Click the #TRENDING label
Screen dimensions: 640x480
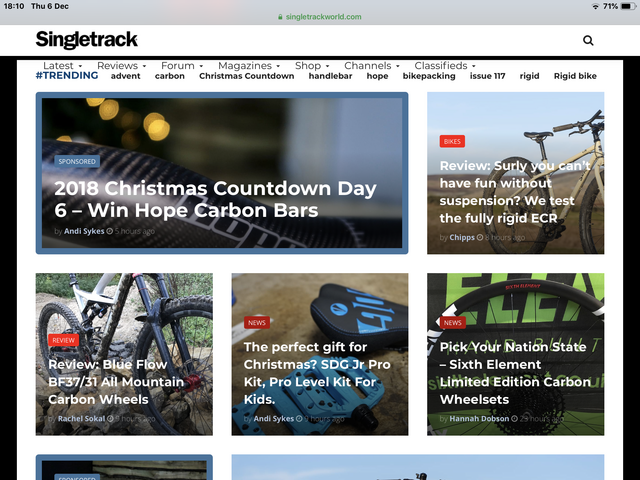tap(67, 76)
